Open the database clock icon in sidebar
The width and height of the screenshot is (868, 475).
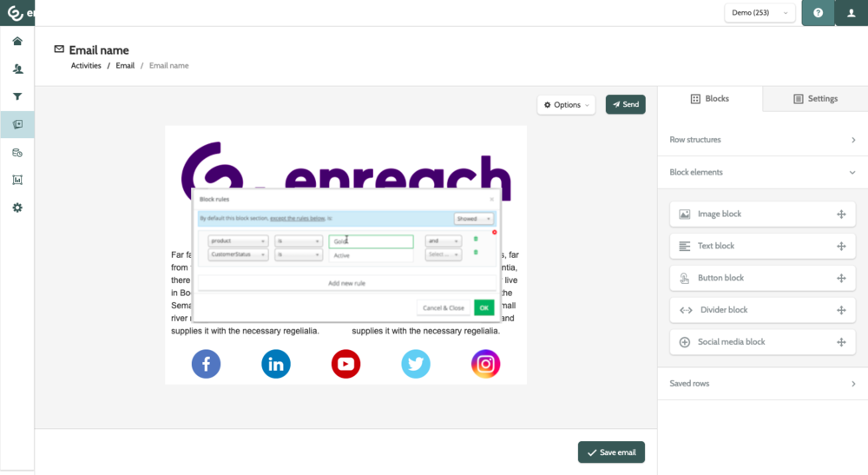(x=17, y=152)
